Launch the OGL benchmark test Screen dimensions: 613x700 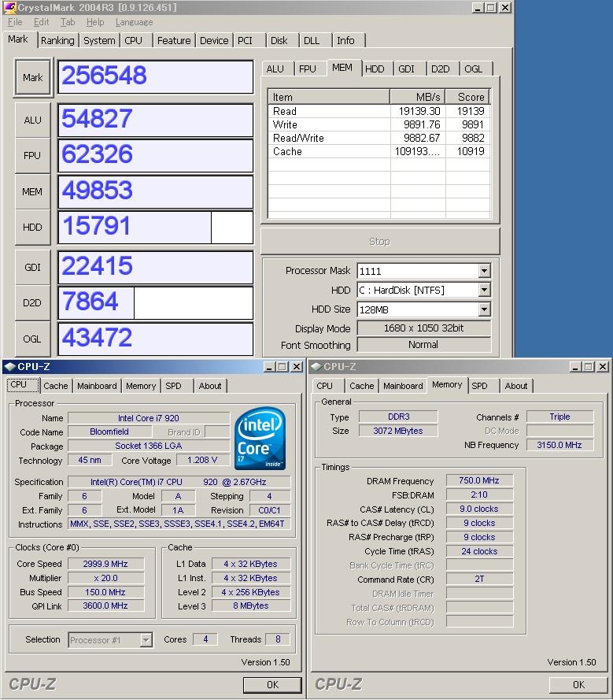pos(32,339)
